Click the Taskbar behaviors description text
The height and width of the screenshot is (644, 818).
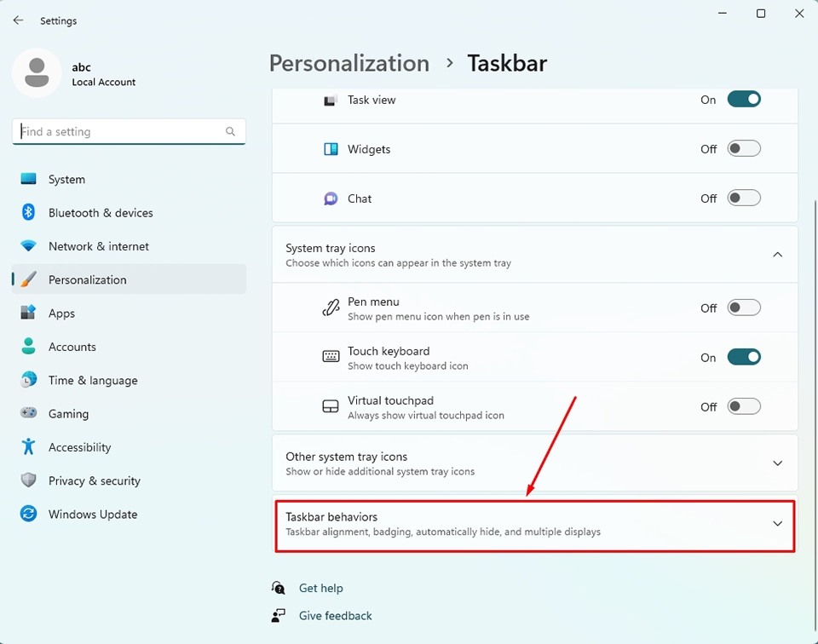(x=443, y=532)
